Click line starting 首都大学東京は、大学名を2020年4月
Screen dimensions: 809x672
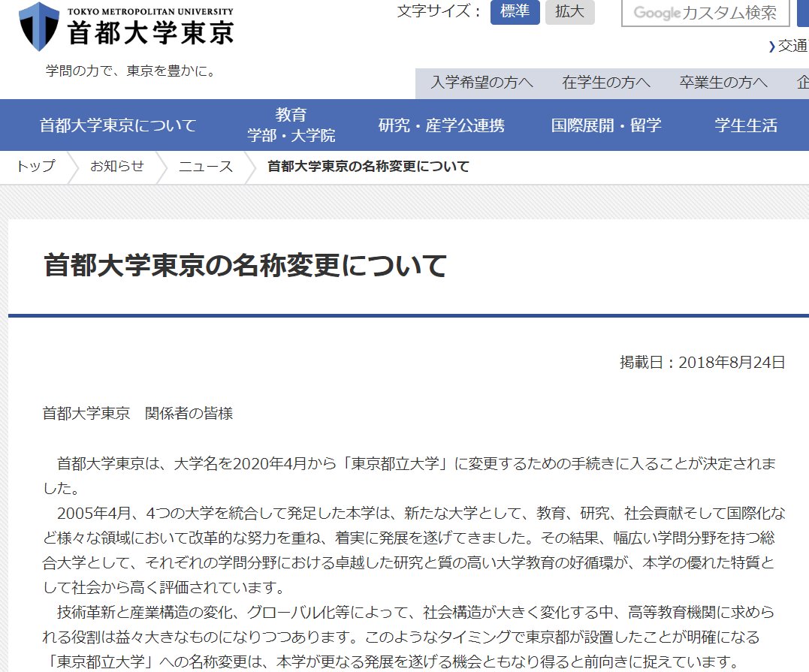416,464
